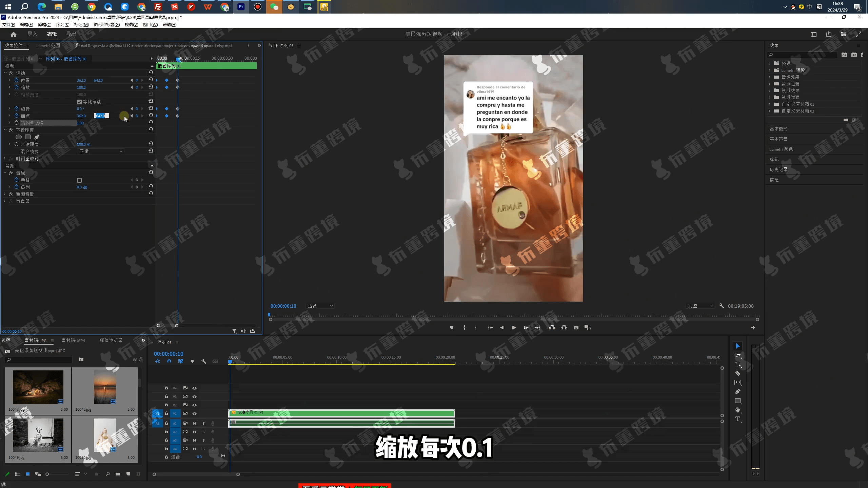Viewport: 868px width, 488px height.
Task: Open timeline display settings wrench
Action: click(x=204, y=361)
